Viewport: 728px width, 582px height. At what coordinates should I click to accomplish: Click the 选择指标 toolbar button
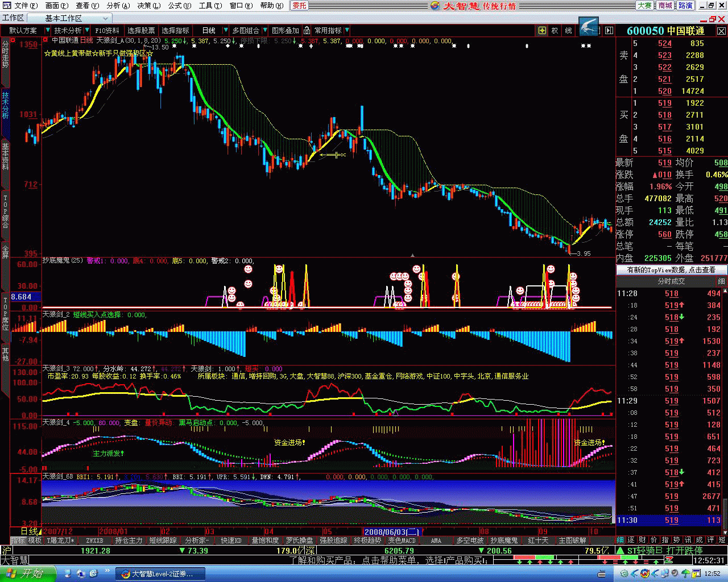(x=175, y=30)
